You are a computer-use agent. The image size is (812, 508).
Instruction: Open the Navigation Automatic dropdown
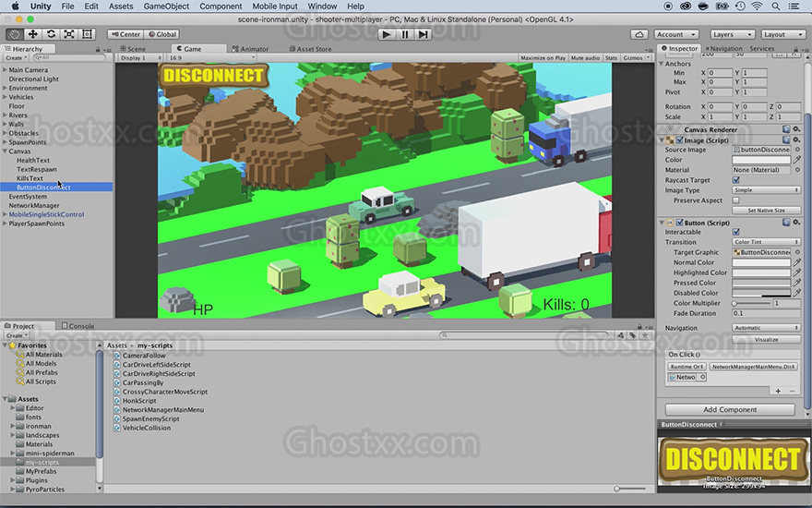(767, 328)
